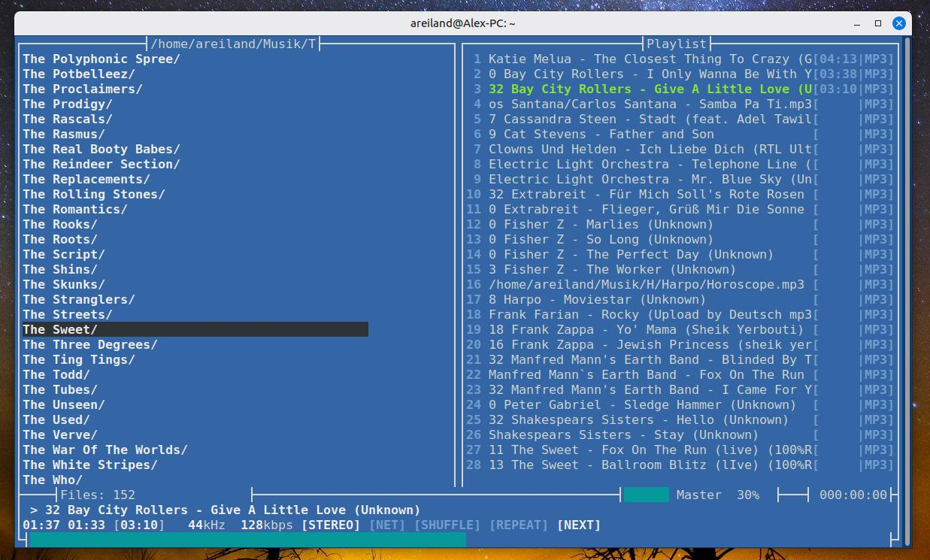Viewport: 930px width, 560px height.
Task: Select playing track Give A Little Love
Action: pyautogui.click(x=680, y=89)
